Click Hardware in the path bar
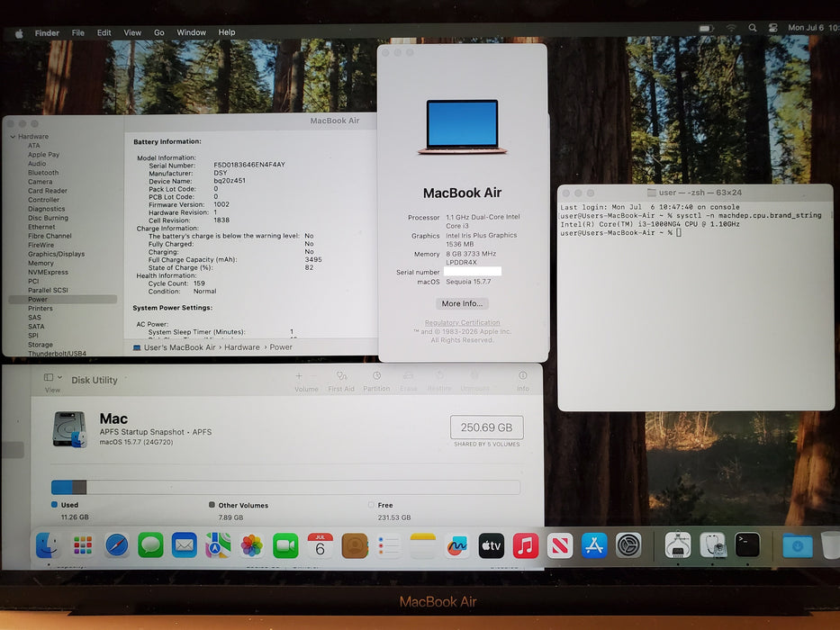 (x=241, y=347)
